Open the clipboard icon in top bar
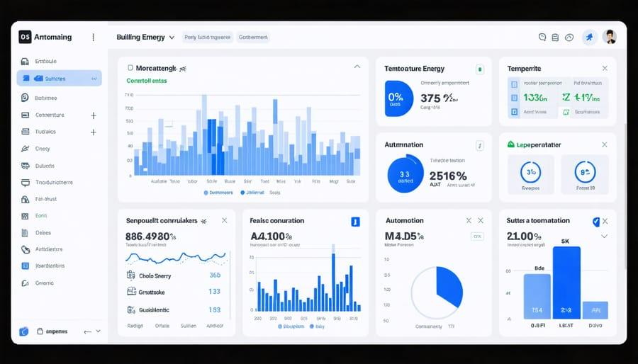638x364 pixels. point(555,38)
